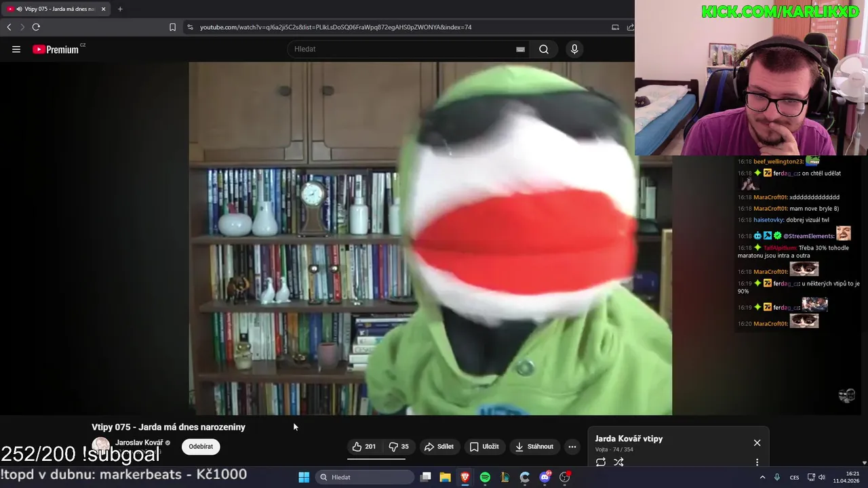Change the CES keyboard language indicator
The image size is (868, 488).
click(794, 477)
